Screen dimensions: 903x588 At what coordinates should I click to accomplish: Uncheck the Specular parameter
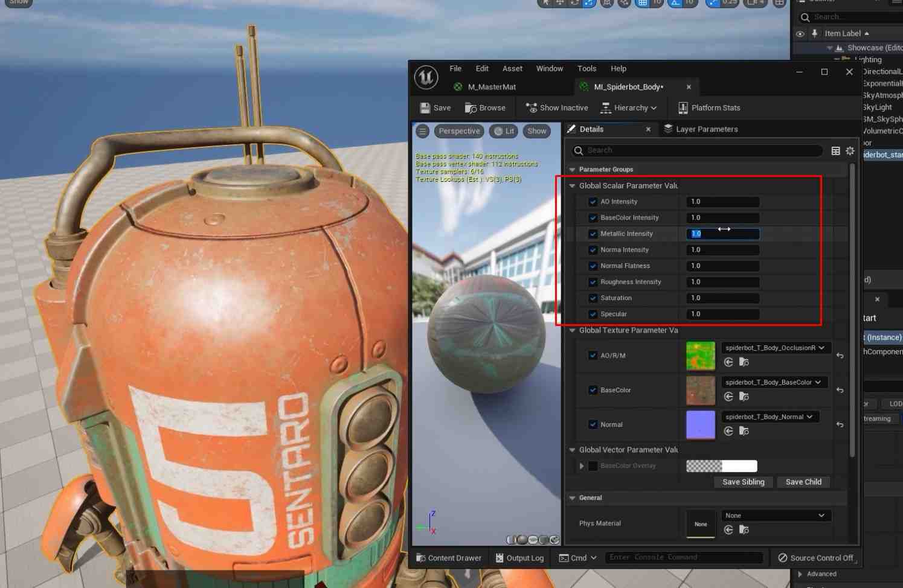(593, 314)
